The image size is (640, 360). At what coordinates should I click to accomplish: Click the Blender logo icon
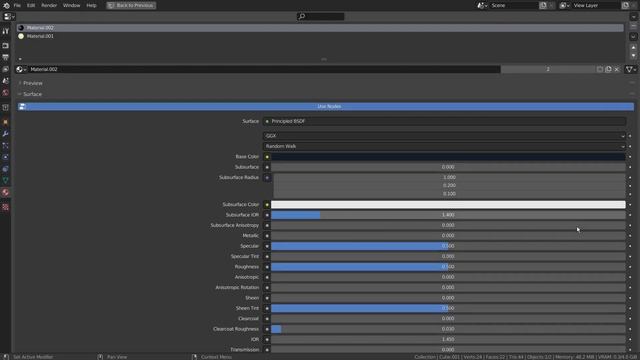pyautogui.click(x=6, y=5)
